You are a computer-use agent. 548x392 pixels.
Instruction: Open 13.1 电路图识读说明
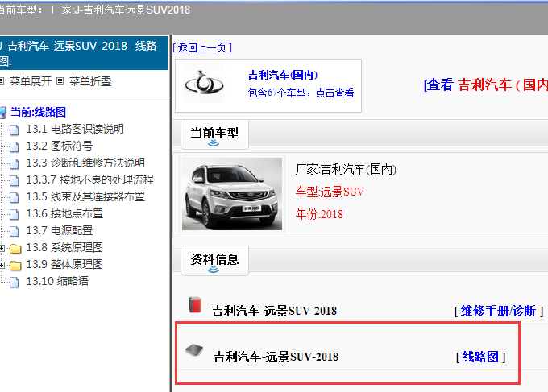(75, 129)
